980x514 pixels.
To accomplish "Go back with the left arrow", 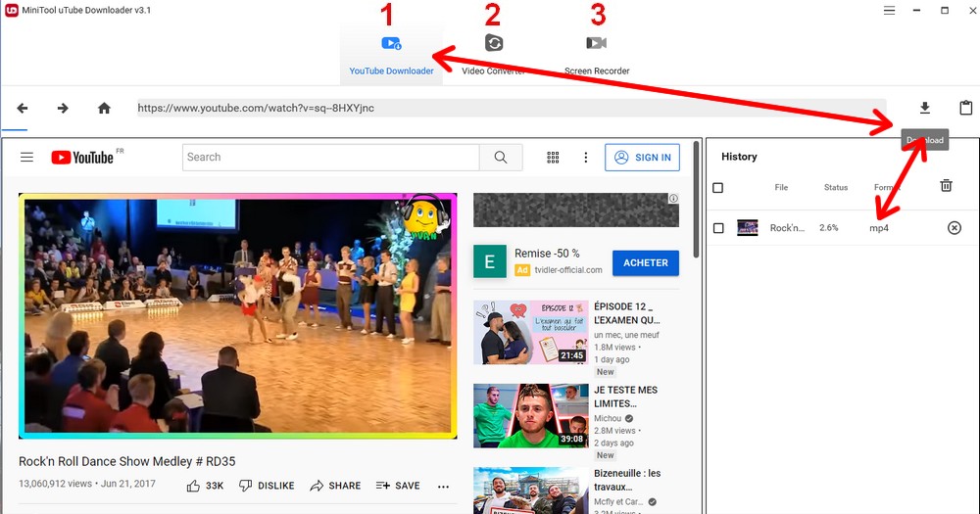I will (23, 108).
